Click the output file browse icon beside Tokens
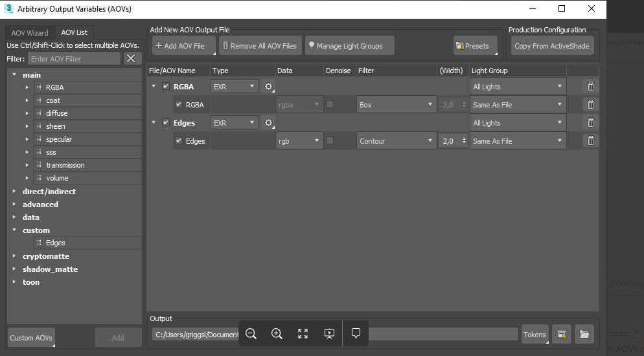644x356 pixels. point(562,334)
